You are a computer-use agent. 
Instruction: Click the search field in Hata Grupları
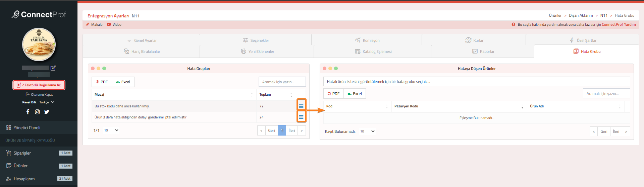coord(282,82)
